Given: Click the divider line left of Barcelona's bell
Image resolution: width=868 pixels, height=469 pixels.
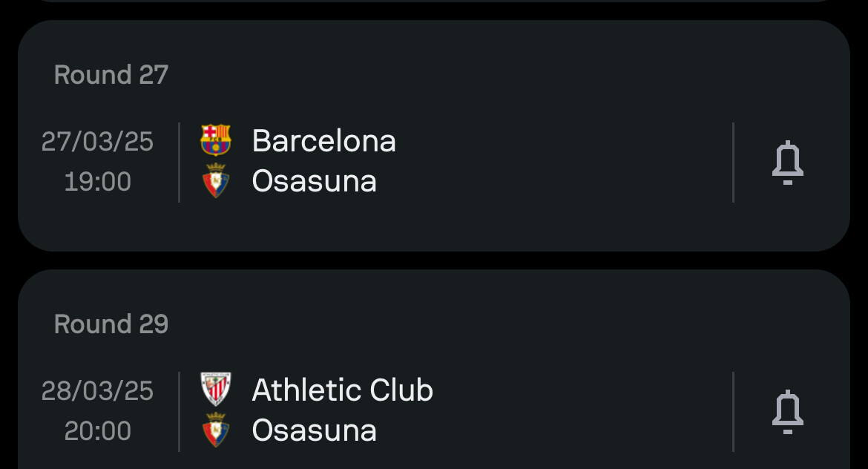Looking at the screenshot, I should click(x=733, y=163).
